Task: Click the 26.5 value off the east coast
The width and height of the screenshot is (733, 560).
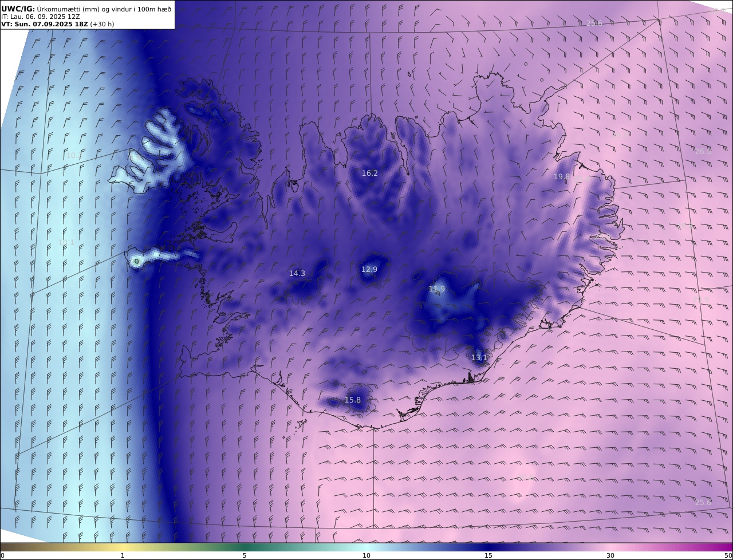Action: point(703,151)
